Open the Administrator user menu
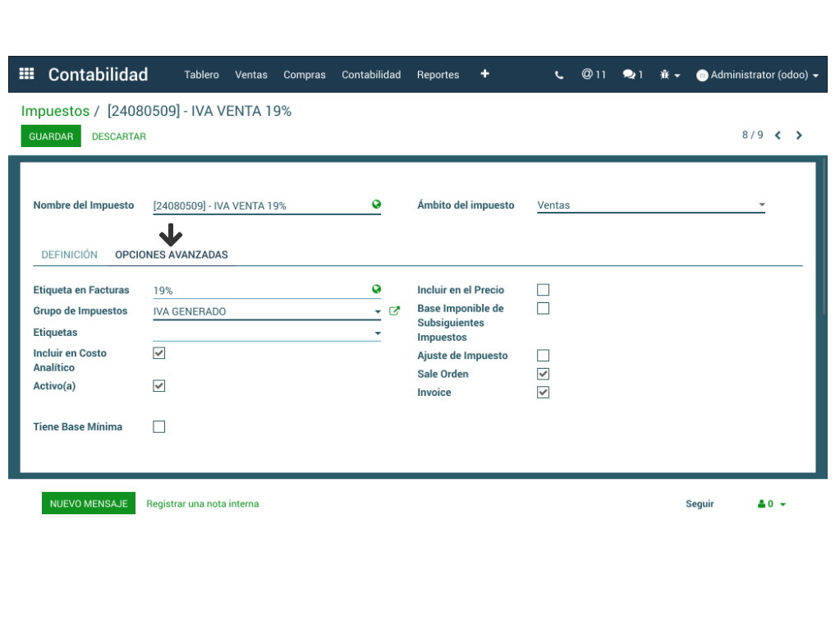Viewport: 840px width, 630px height. pos(757,75)
